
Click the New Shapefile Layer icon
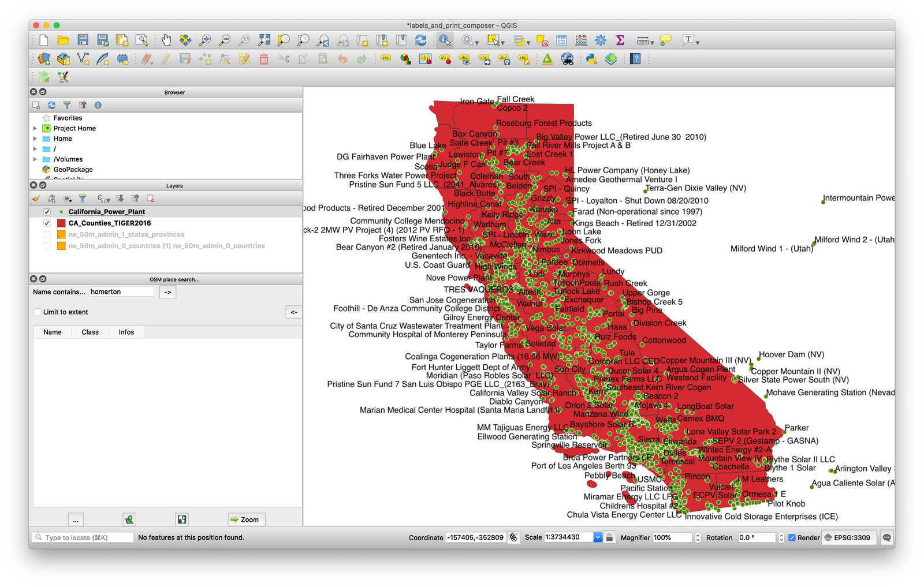pyautogui.click(x=83, y=58)
